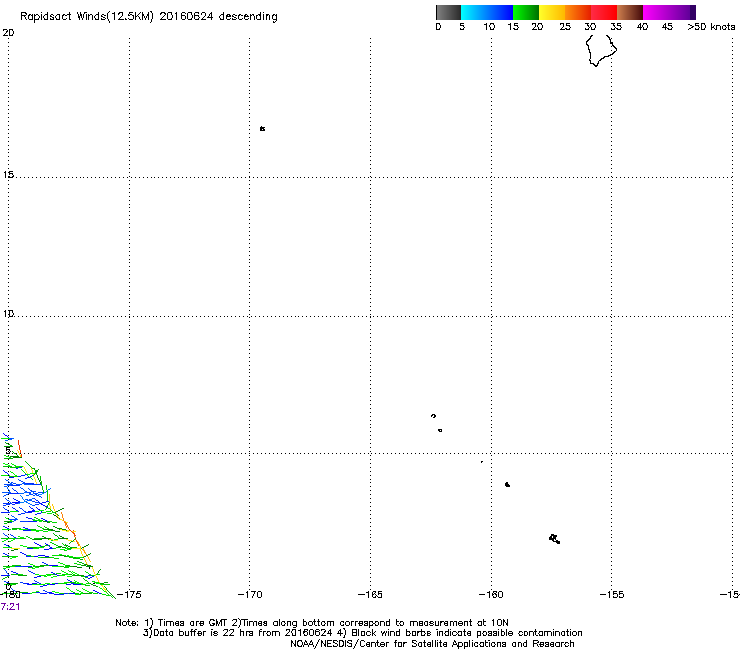Click the longitude '-160' axis label

pos(491,594)
